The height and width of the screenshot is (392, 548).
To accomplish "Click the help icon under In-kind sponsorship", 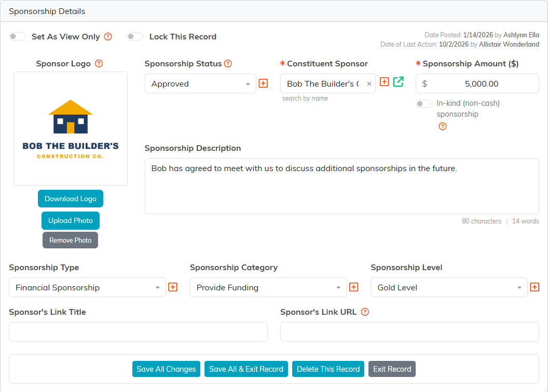I will click(x=443, y=127).
